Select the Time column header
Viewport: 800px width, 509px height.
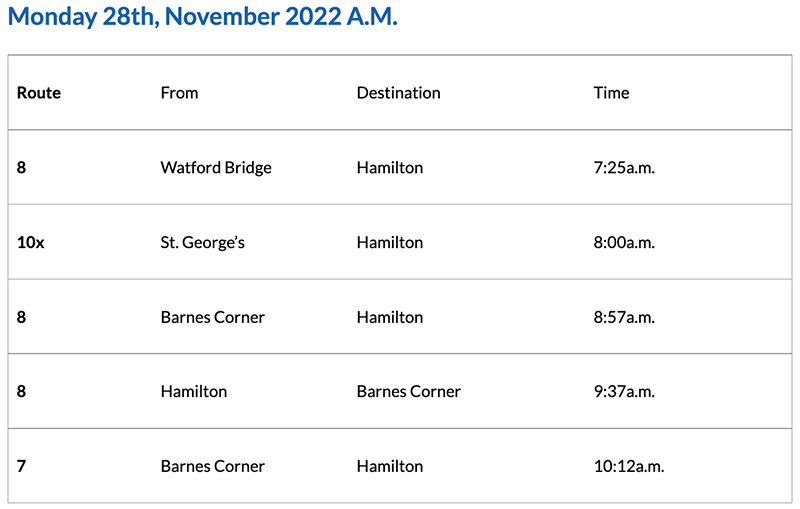pos(611,93)
